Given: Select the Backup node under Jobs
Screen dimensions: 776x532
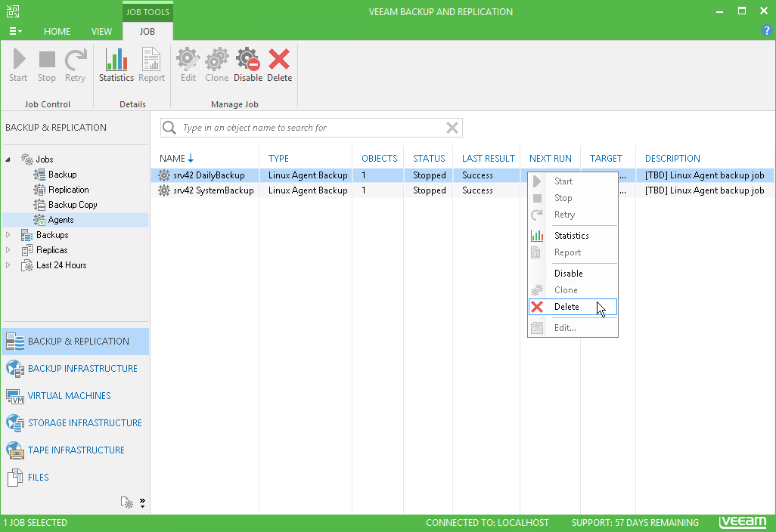Looking at the screenshot, I should coord(62,175).
